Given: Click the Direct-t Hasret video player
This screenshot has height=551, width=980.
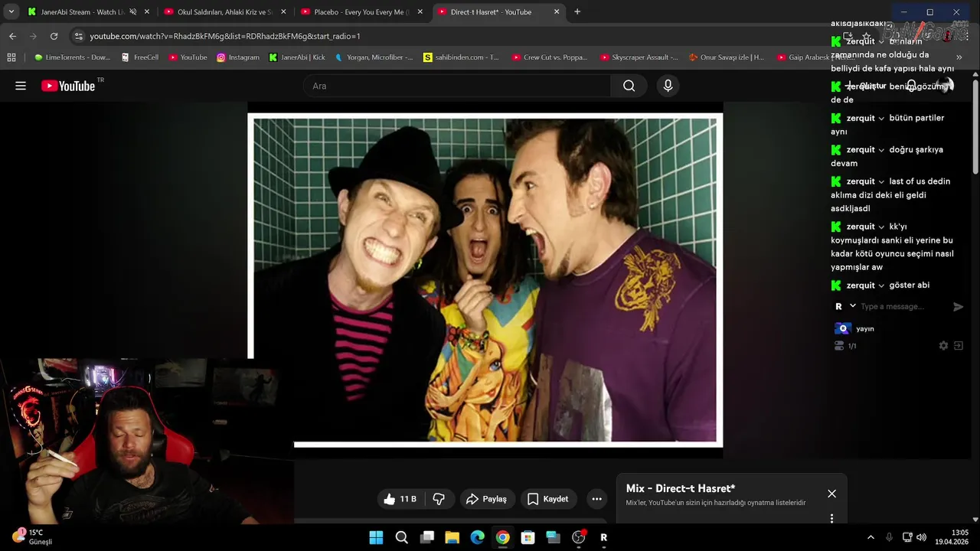Looking at the screenshot, I should pyautogui.click(x=485, y=279).
